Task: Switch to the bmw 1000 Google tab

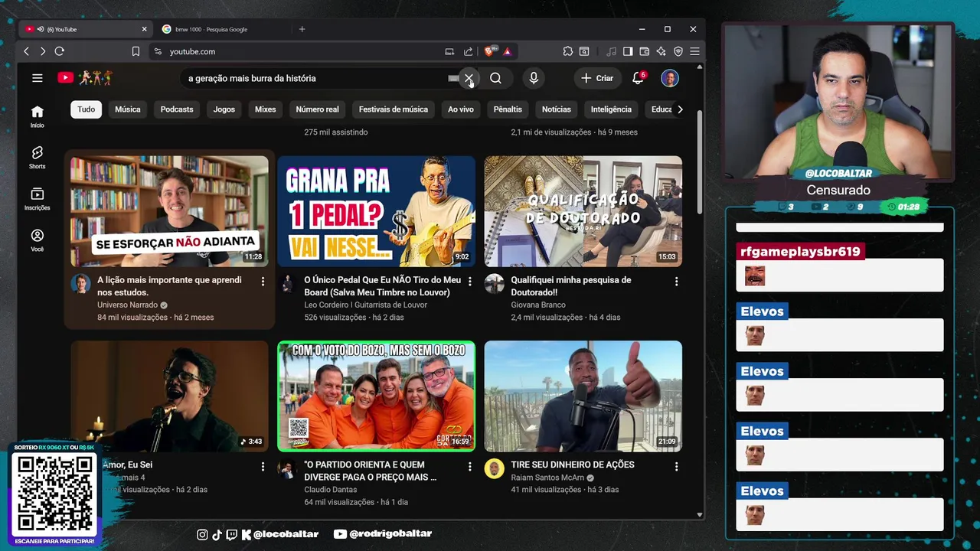Action: click(x=222, y=29)
